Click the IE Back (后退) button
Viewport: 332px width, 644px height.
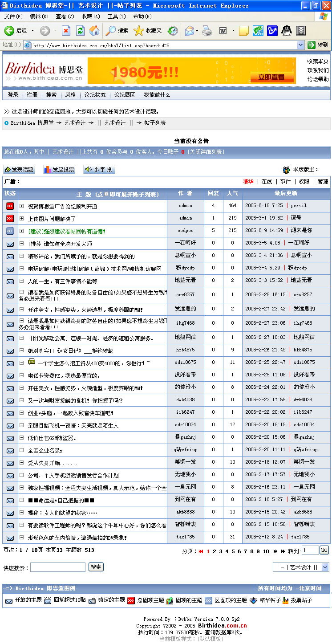point(16,31)
